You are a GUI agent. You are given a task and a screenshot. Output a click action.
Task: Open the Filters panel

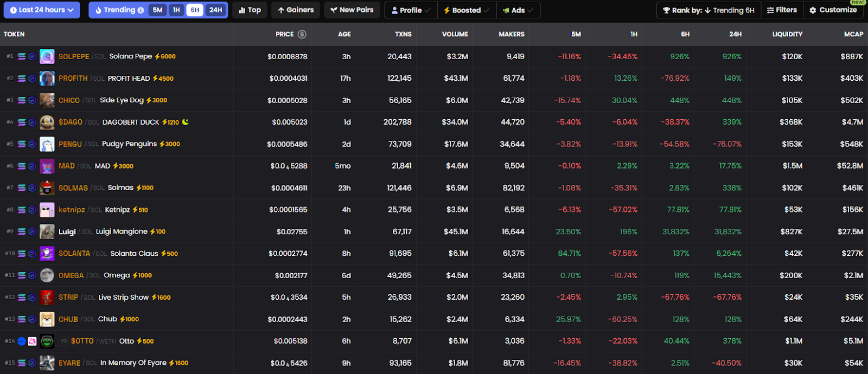click(x=782, y=10)
